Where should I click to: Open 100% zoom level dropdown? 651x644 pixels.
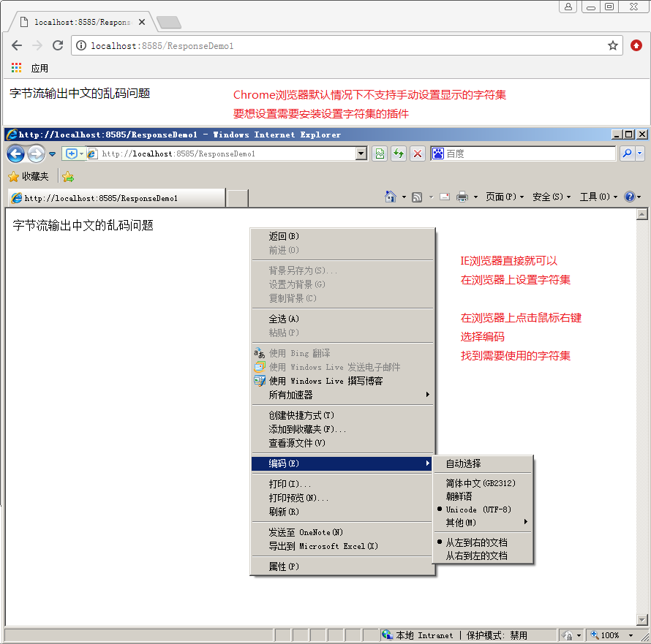point(631,635)
